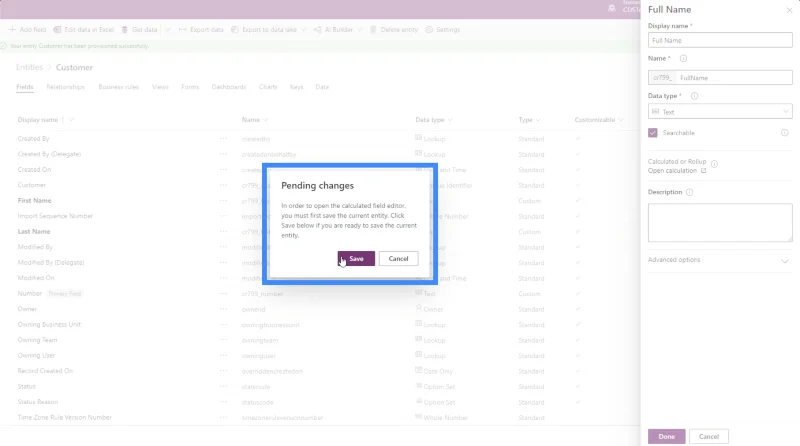Screen dimensions: 800x446
Task: Click Export data toolbar button
Action: (x=201, y=30)
